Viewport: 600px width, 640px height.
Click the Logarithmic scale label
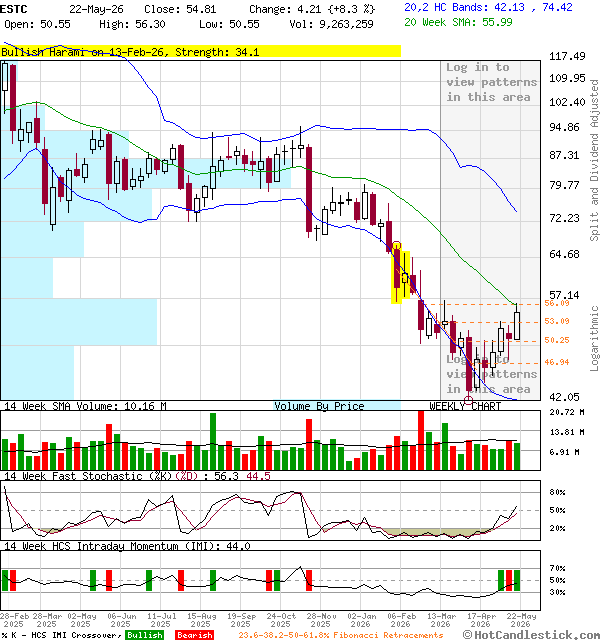point(594,338)
